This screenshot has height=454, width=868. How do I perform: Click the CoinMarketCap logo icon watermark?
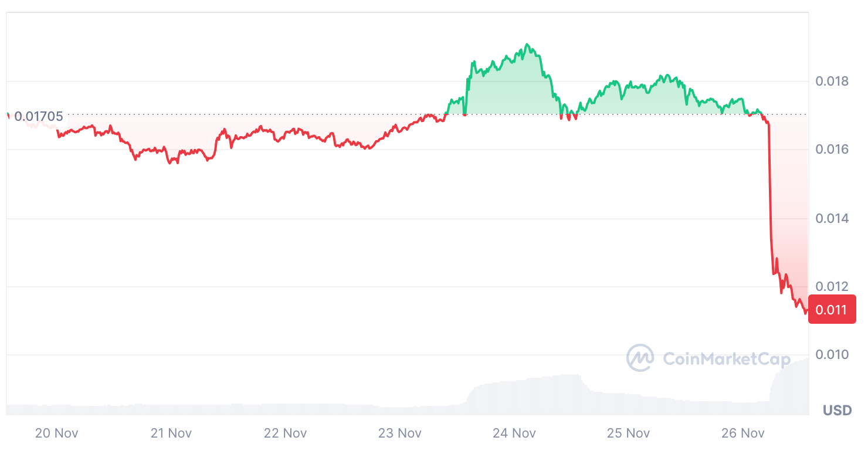pyautogui.click(x=640, y=358)
